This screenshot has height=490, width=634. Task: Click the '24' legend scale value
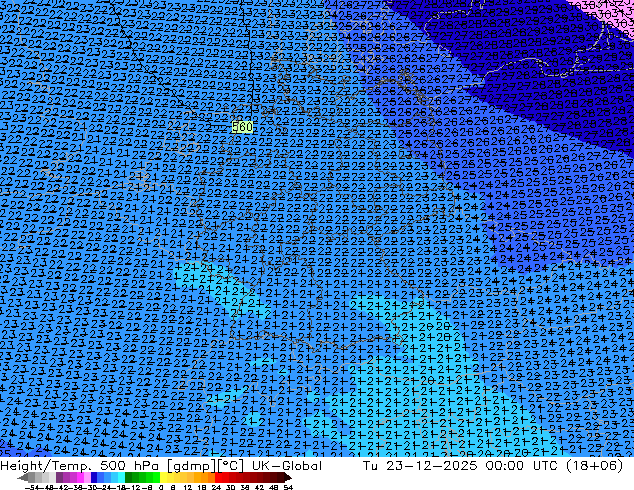coord(216,488)
